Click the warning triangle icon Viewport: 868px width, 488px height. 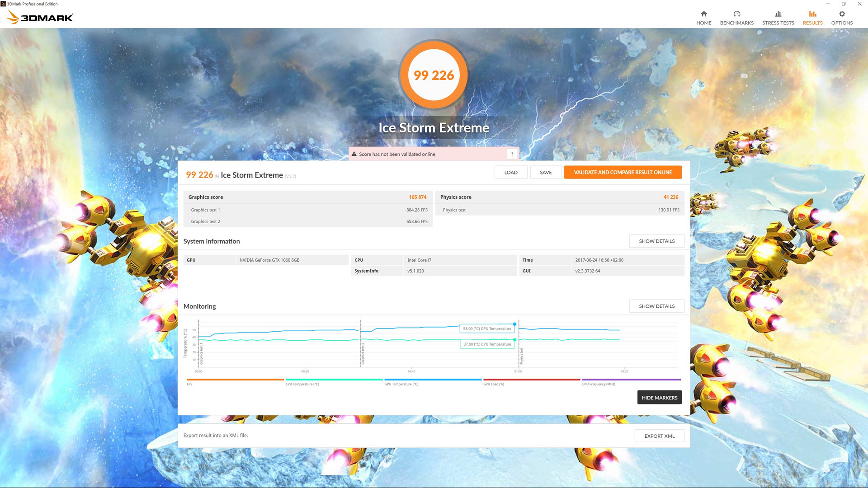point(354,154)
